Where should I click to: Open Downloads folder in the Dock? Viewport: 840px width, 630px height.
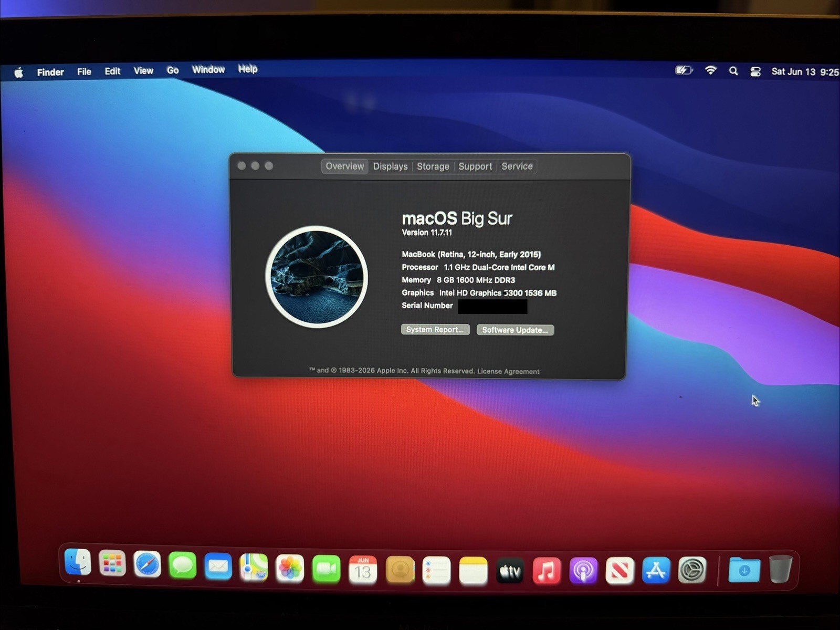744,570
